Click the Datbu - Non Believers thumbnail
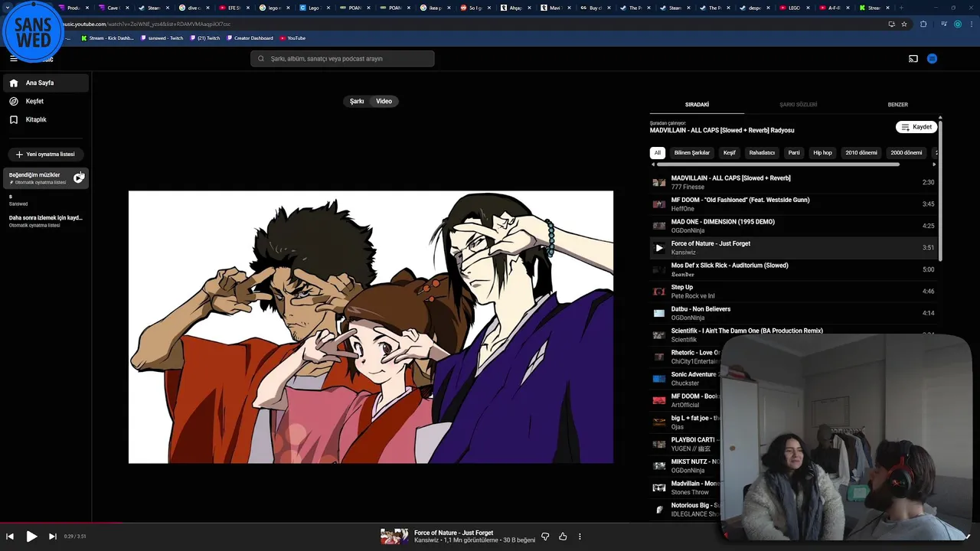Screen dimensions: 980x551 (x=659, y=313)
